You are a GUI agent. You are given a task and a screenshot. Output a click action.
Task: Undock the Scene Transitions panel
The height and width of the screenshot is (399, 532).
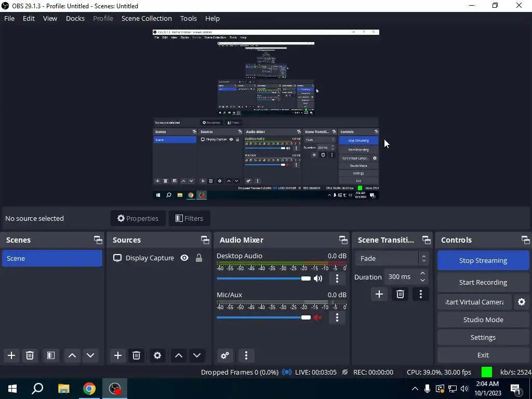point(426,240)
